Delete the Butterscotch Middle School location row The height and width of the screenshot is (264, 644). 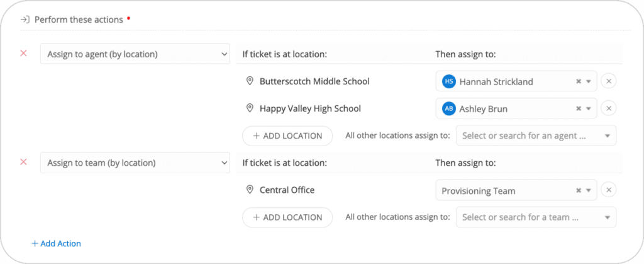609,81
